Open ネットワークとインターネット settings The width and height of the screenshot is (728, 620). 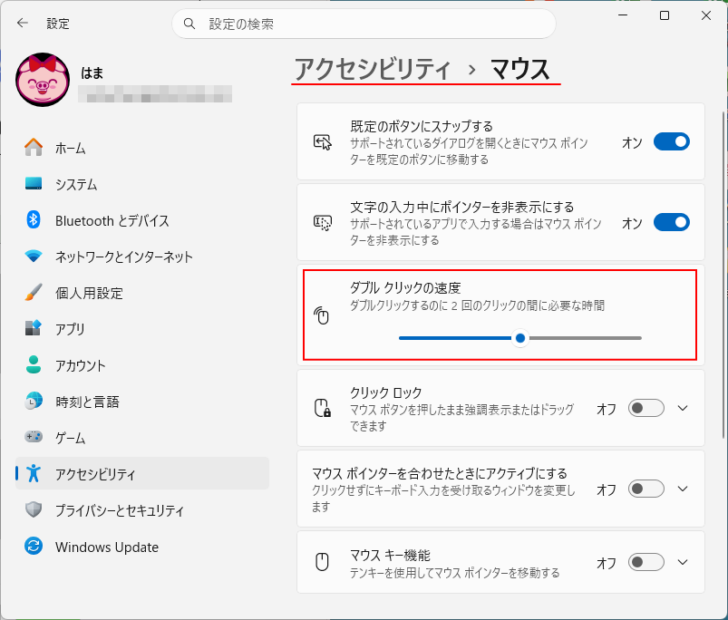[142, 256]
